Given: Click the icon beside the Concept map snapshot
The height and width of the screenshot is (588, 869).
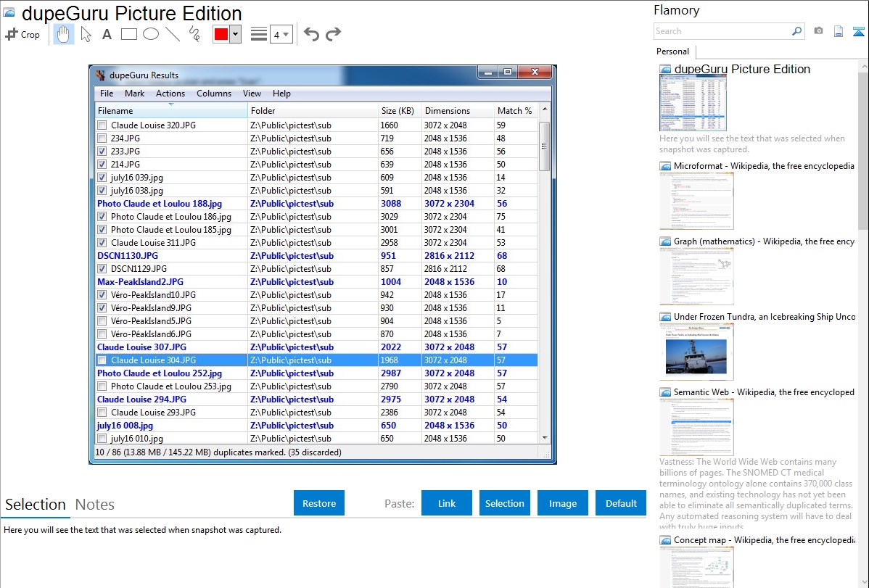Looking at the screenshot, I should pyautogui.click(x=665, y=539).
